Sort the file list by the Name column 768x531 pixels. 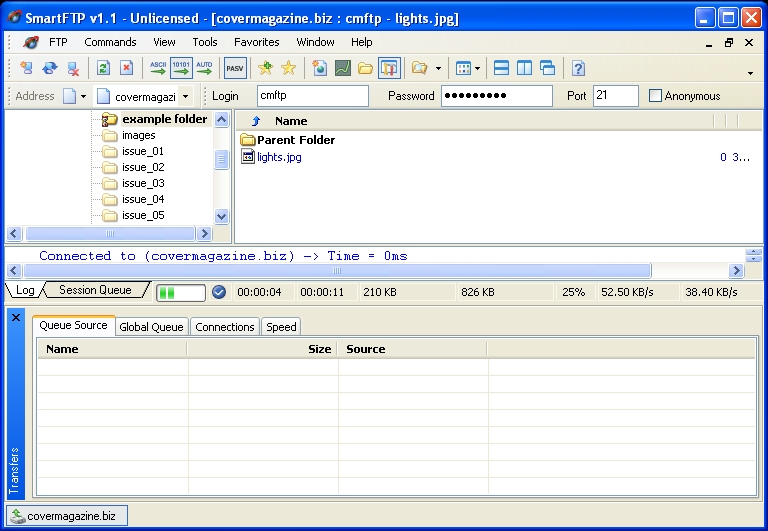(x=291, y=121)
